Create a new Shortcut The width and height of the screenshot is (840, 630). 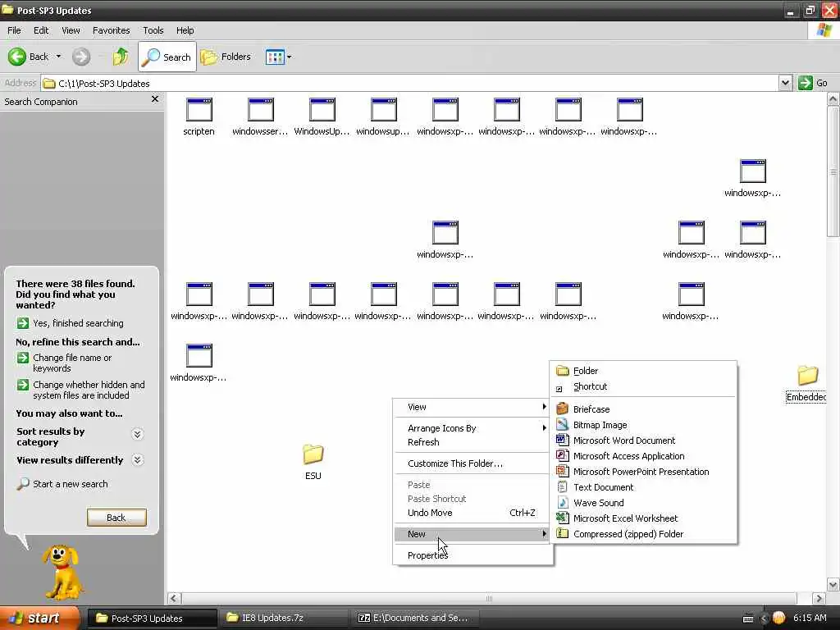tap(643, 386)
